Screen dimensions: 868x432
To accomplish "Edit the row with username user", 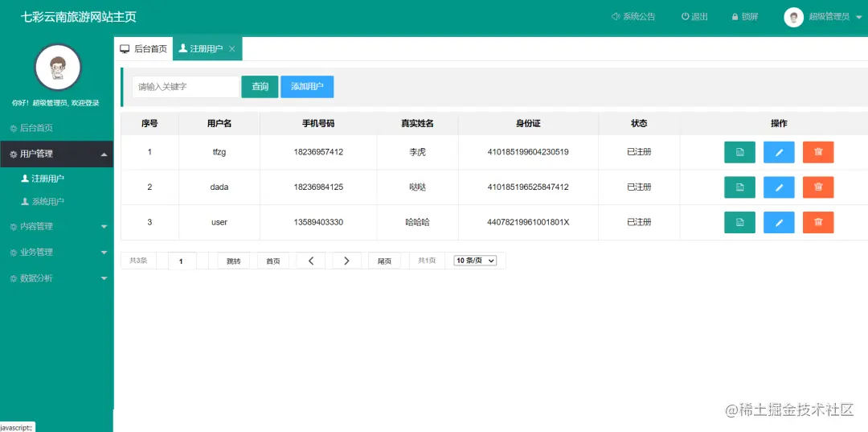I will point(779,222).
